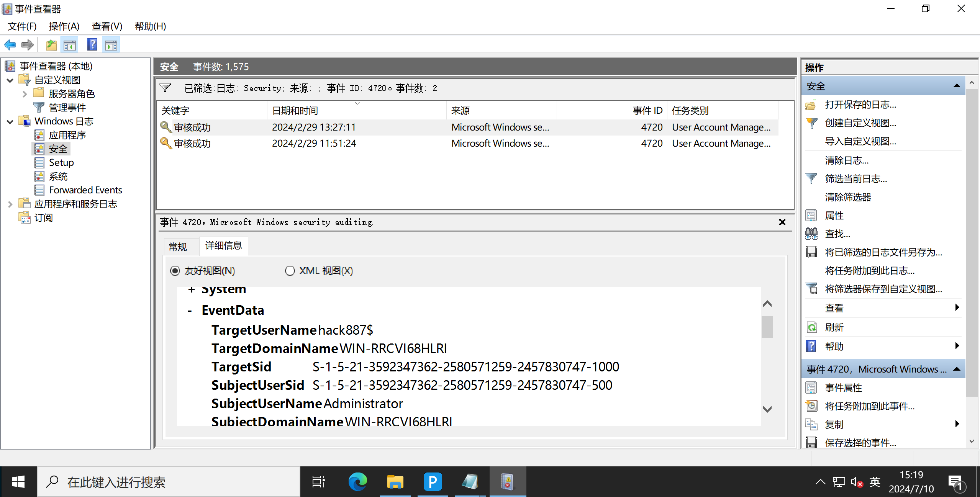Click 清除筛选器 in actions pane
Viewport: 980px width, 497px height.
[x=848, y=197]
